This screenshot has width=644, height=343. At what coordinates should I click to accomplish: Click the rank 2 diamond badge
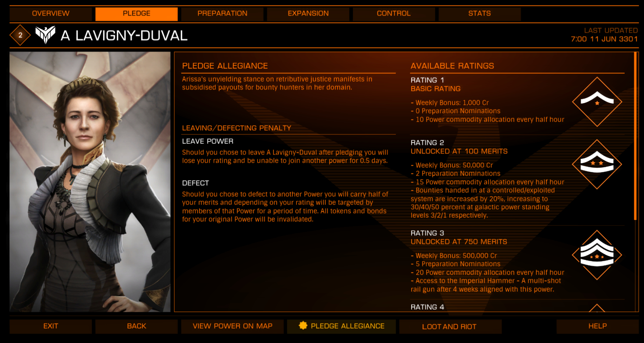point(20,35)
